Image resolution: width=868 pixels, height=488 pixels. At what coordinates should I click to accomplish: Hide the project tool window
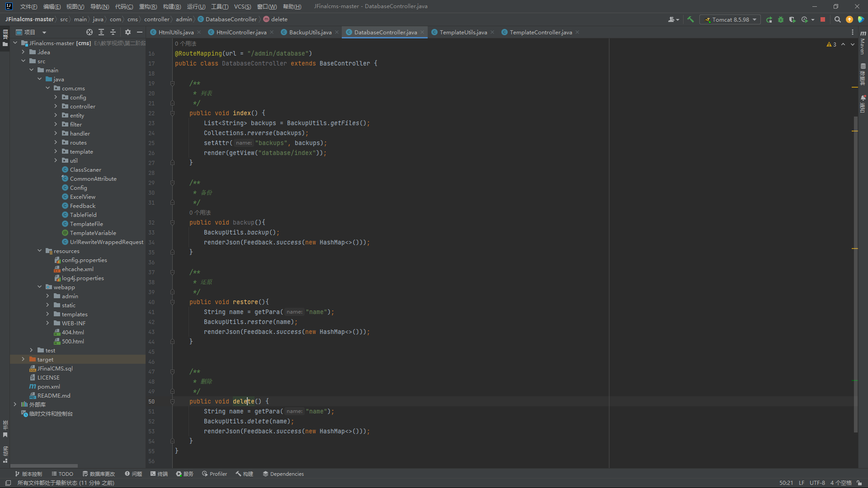coord(140,32)
